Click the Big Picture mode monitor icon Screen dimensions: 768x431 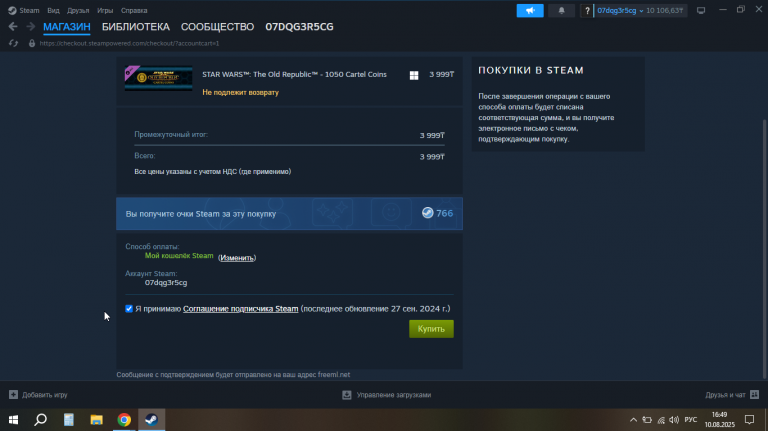[701, 10]
